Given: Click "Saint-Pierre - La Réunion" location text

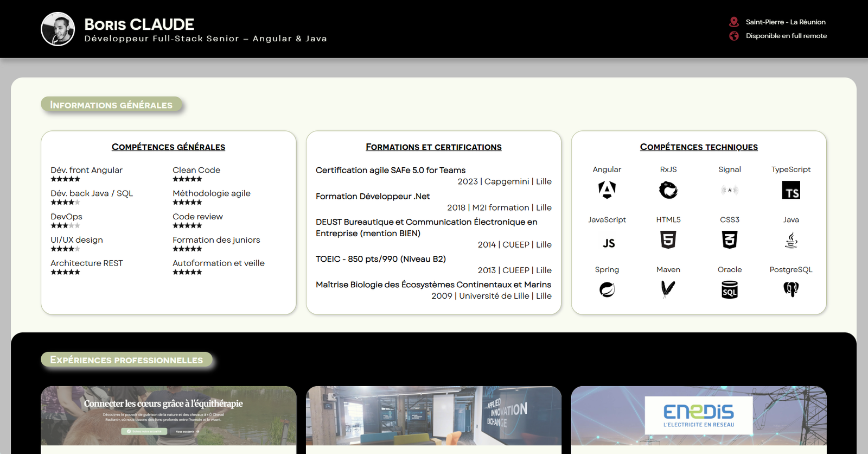Looking at the screenshot, I should (x=786, y=22).
